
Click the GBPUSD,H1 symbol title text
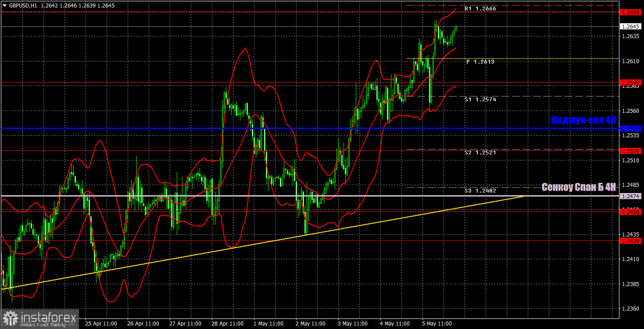click(23, 6)
